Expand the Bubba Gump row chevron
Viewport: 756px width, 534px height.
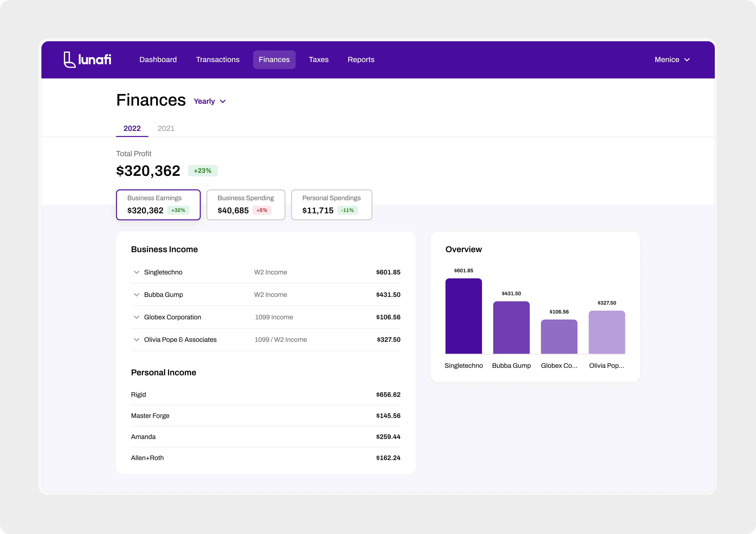click(136, 295)
